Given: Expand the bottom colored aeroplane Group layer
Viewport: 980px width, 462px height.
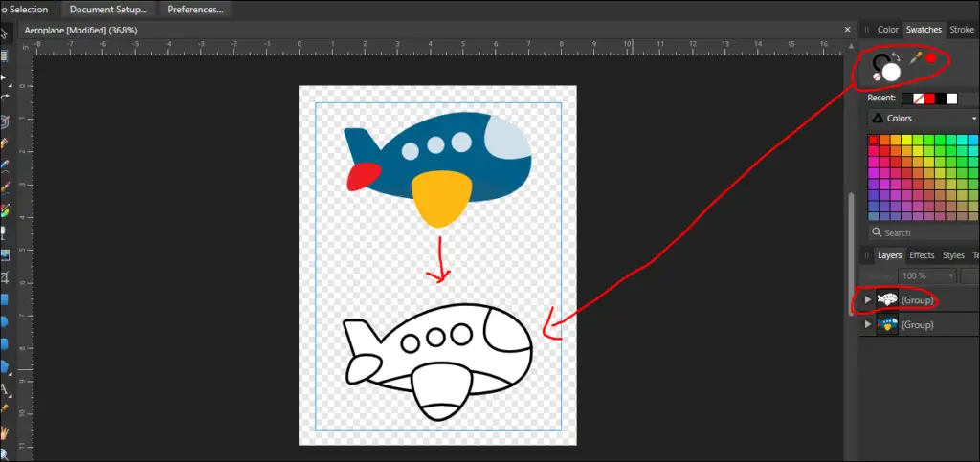Looking at the screenshot, I should coord(867,324).
